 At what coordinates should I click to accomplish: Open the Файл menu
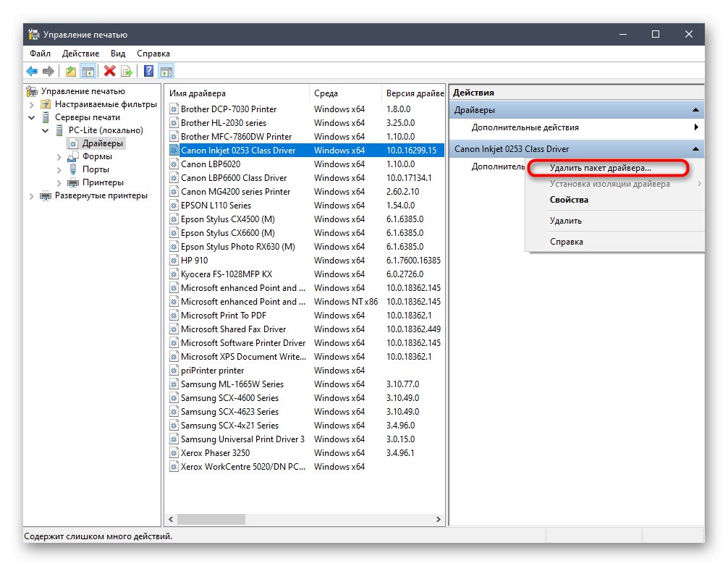[x=40, y=54]
